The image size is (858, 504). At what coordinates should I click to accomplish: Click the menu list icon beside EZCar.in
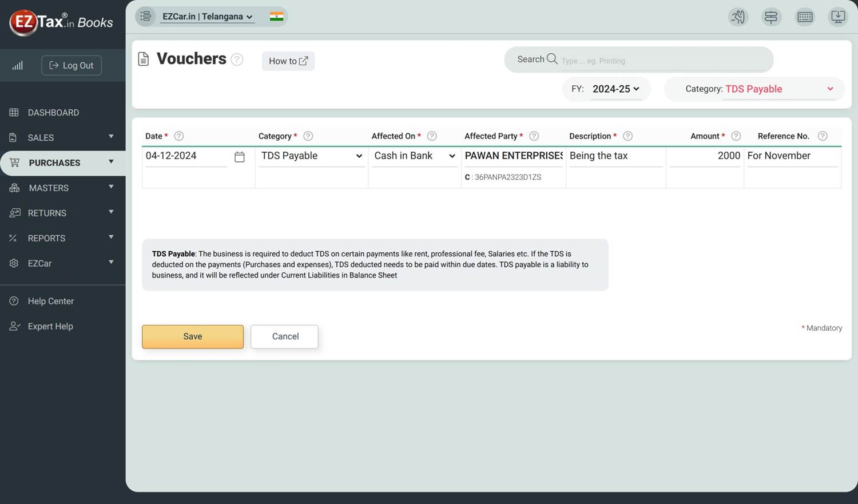click(146, 17)
